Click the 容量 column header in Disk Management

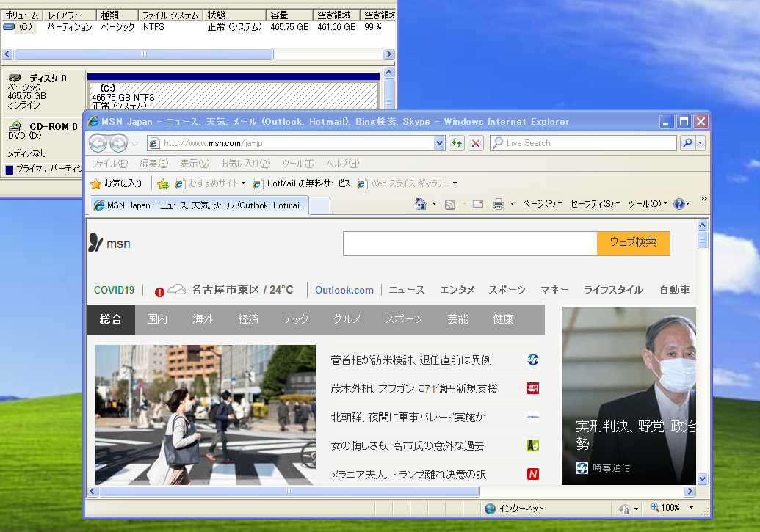289,15
